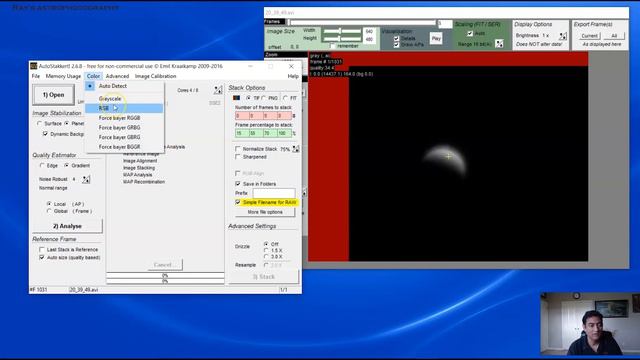Export the Current frame
640x360 pixels.
pos(589,36)
